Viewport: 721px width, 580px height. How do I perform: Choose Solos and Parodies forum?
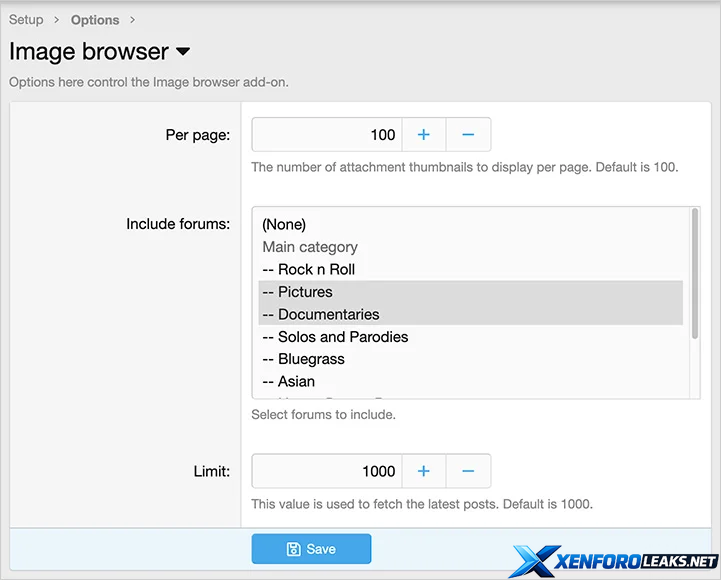coord(335,337)
